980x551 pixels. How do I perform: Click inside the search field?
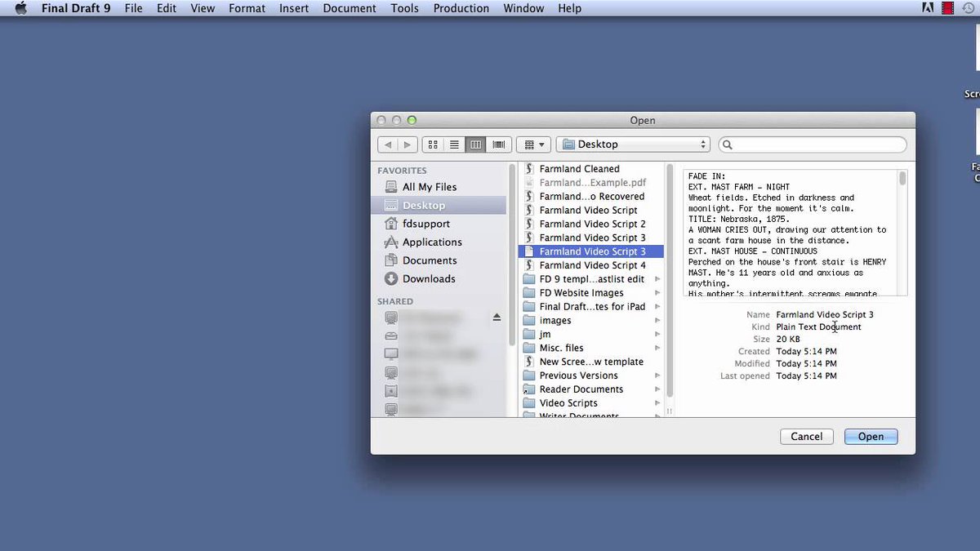(x=813, y=144)
